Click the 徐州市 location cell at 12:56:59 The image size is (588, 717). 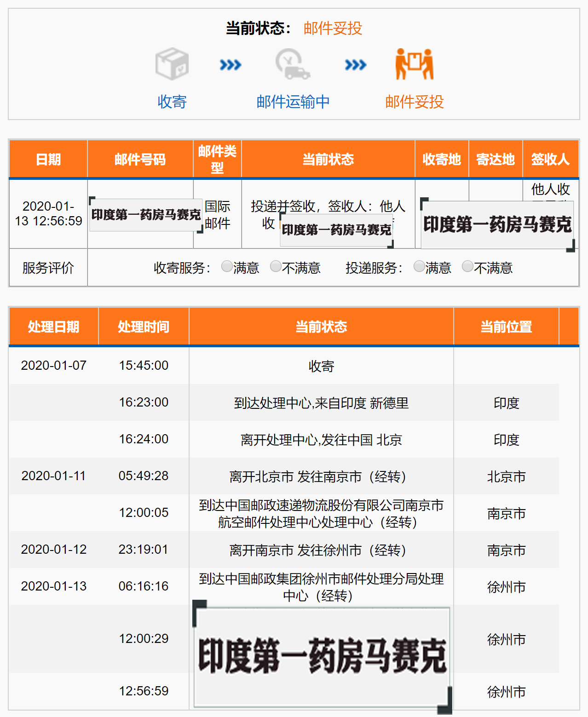pos(507,691)
